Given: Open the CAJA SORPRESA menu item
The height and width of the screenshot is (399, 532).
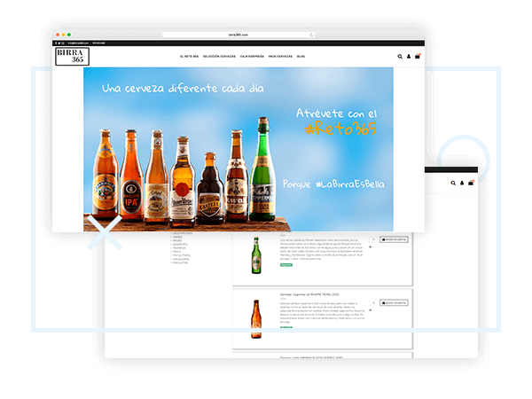Looking at the screenshot, I should (x=252, y=57).
